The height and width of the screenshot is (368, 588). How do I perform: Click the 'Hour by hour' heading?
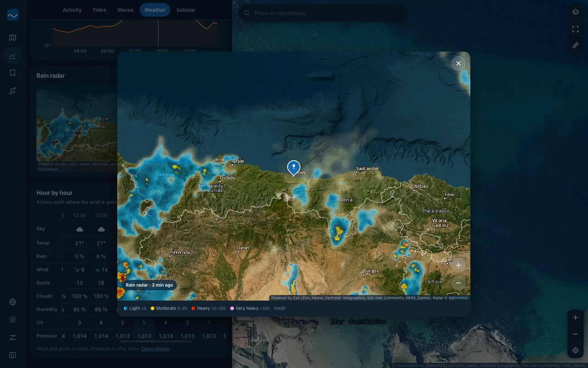[55, 193]
